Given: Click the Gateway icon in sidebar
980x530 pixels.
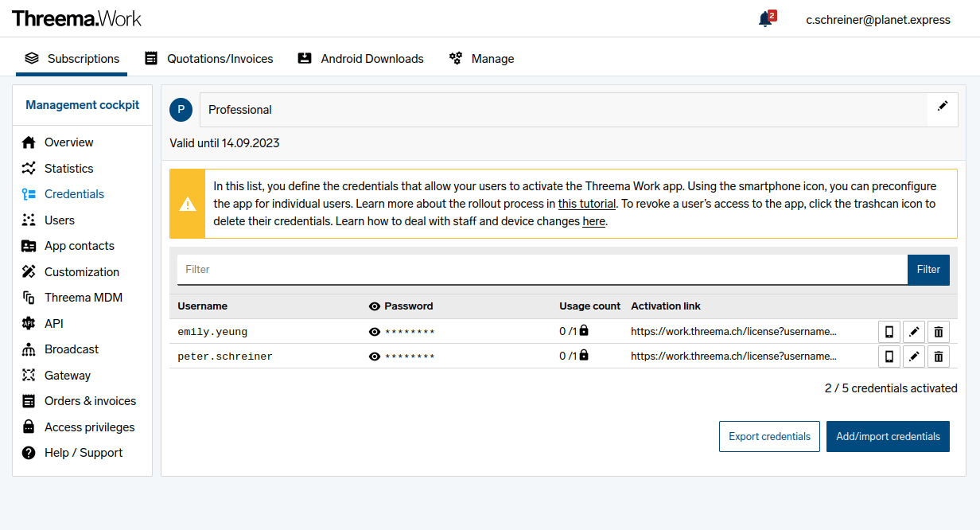Looking at the screenshot, I should (x=29, y=376).
